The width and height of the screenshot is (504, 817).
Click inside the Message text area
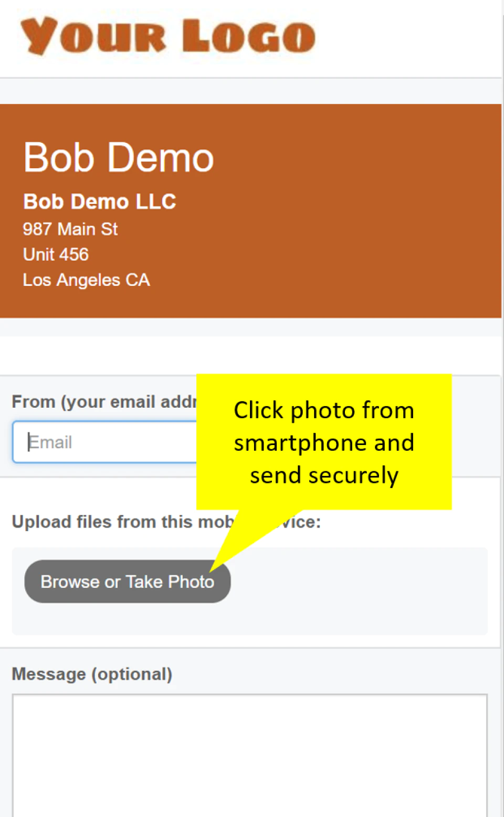250,755
